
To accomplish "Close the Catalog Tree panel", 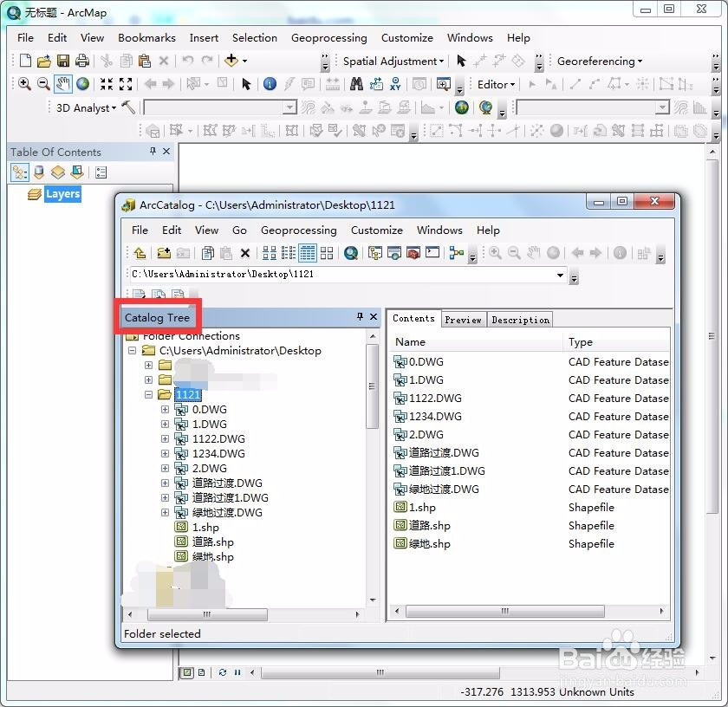I will (374, 316).
